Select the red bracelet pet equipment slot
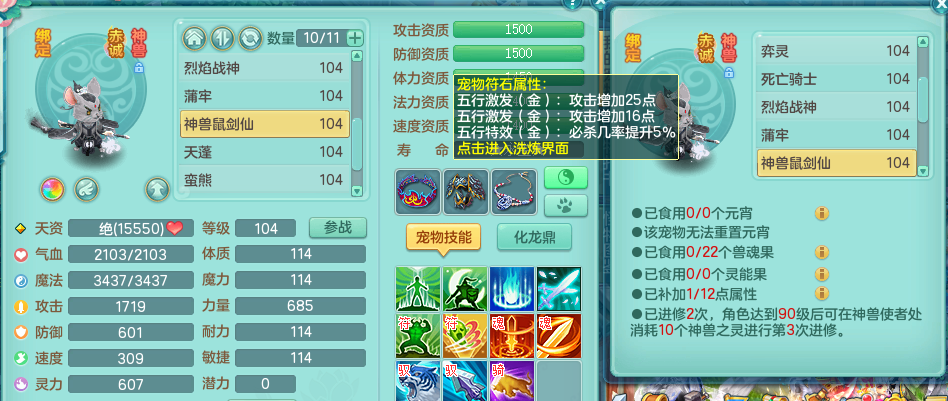Screen dimensions: 948x401 [418, 192]
